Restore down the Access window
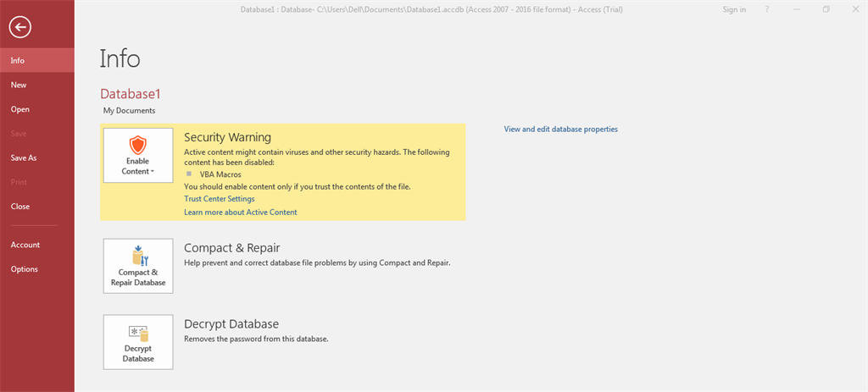The width and height of the screenshot is (868, 392). [x=826, y=10]
